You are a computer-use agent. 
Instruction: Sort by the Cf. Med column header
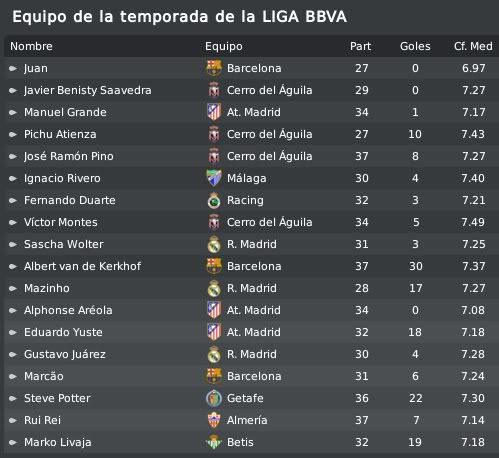473,46
